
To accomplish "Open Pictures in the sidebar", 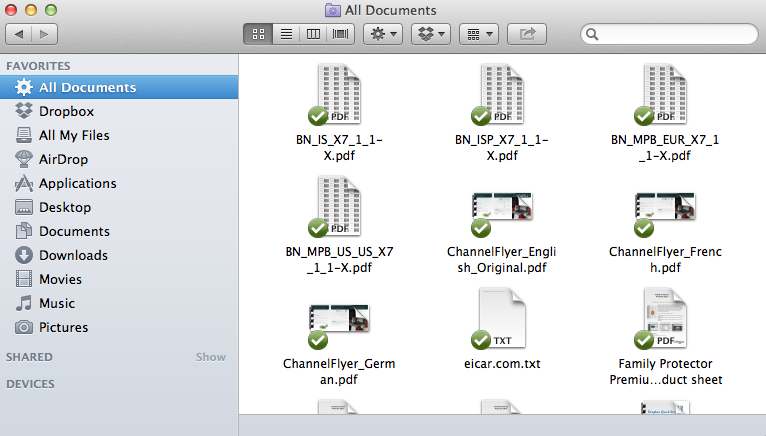I will [119, 327].
